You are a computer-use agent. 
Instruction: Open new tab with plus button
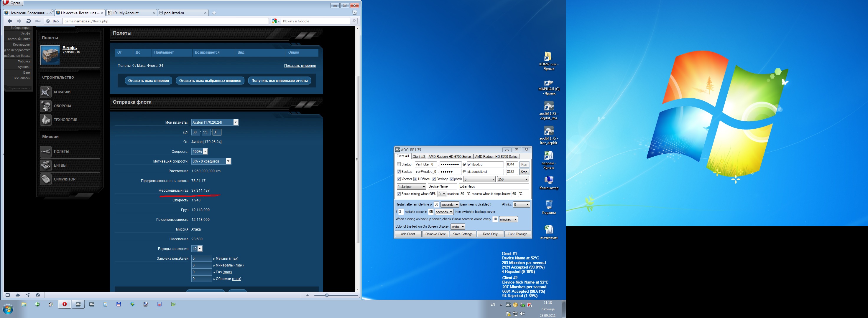214,13
